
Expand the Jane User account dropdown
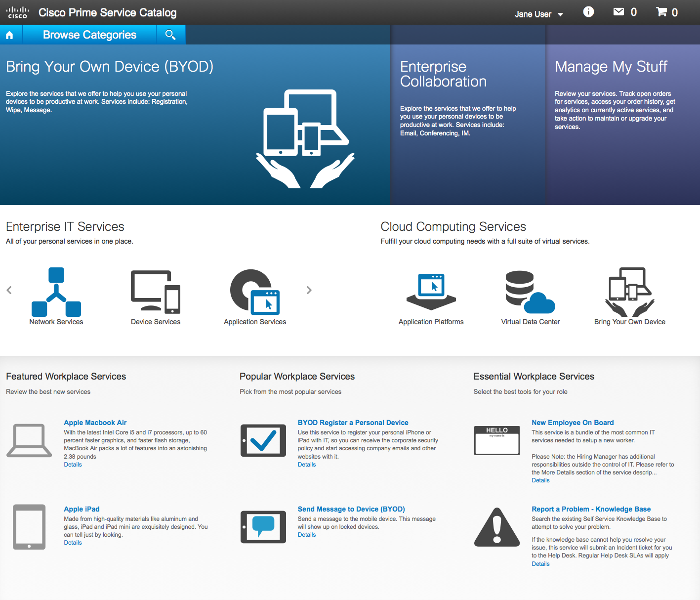[538, 14]
